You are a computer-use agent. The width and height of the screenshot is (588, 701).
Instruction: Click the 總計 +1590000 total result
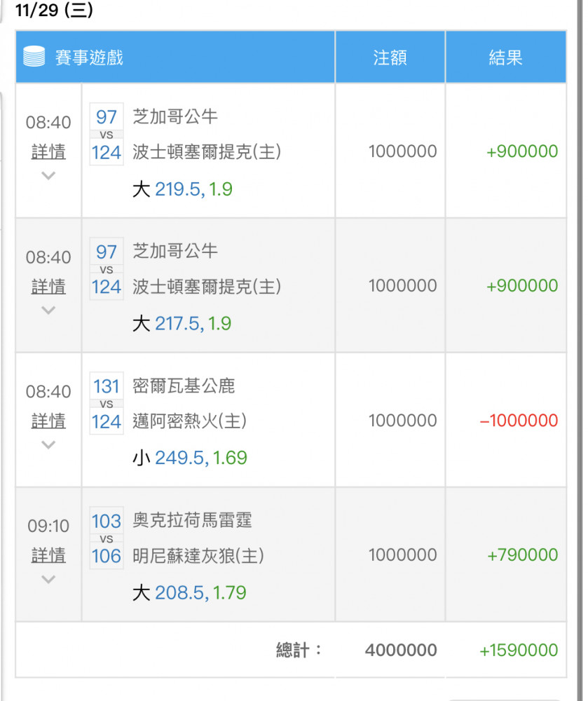(x=519, y=650)
